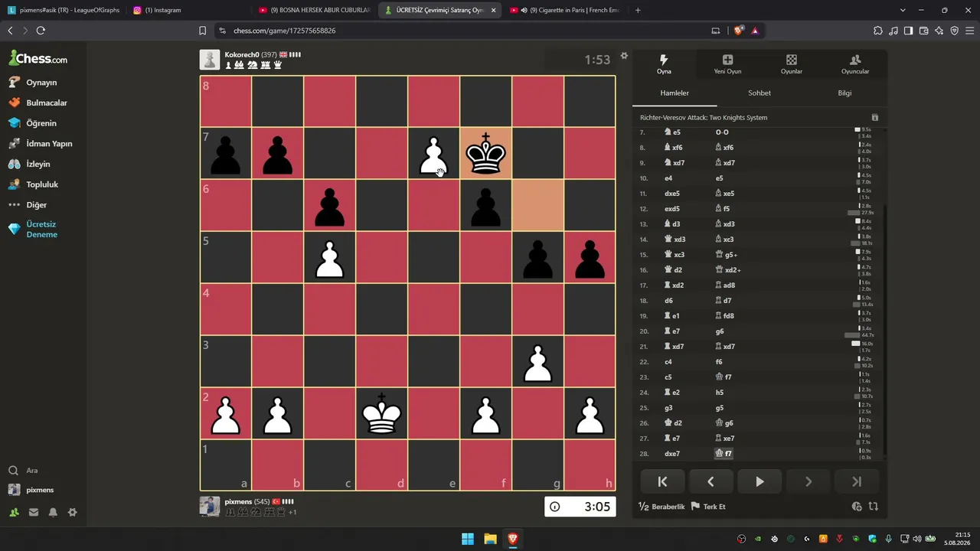
Task: Open opponent name Kokorech0 above the board
Action: (x=242, y=55)
